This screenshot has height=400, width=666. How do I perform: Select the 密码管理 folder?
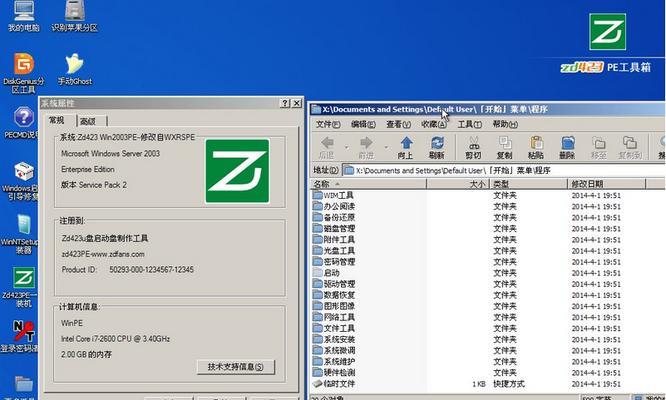click(333, 262)
